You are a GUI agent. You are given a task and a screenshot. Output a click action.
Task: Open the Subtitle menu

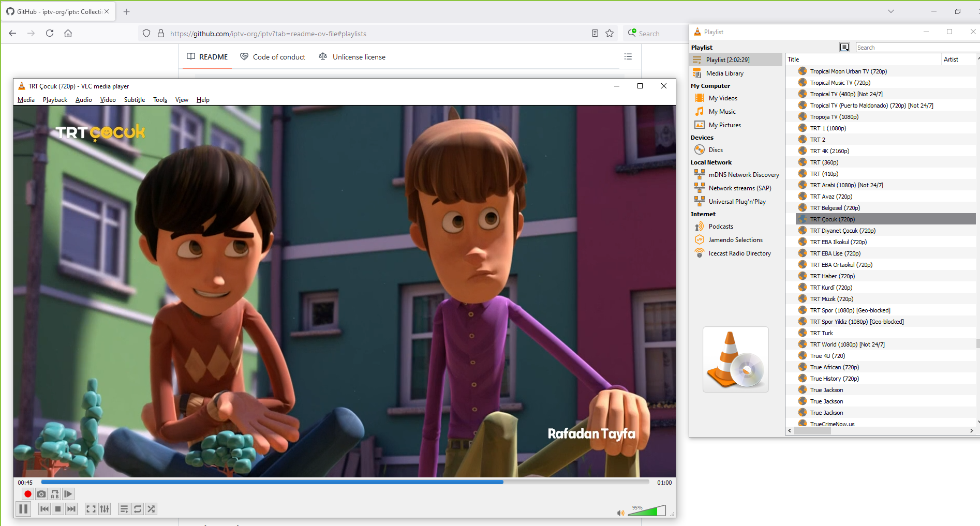click(x=135, y=100)
